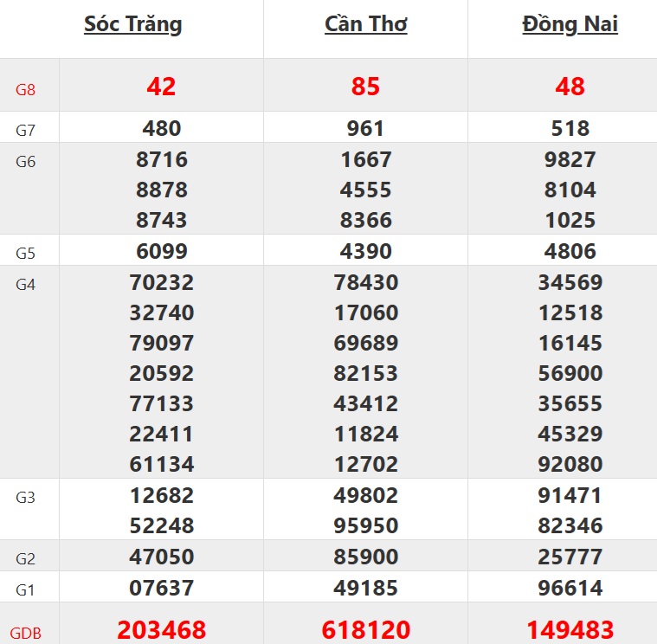Click the G8 row label
This screenshot has width=657, height=644.
(26, 88)
